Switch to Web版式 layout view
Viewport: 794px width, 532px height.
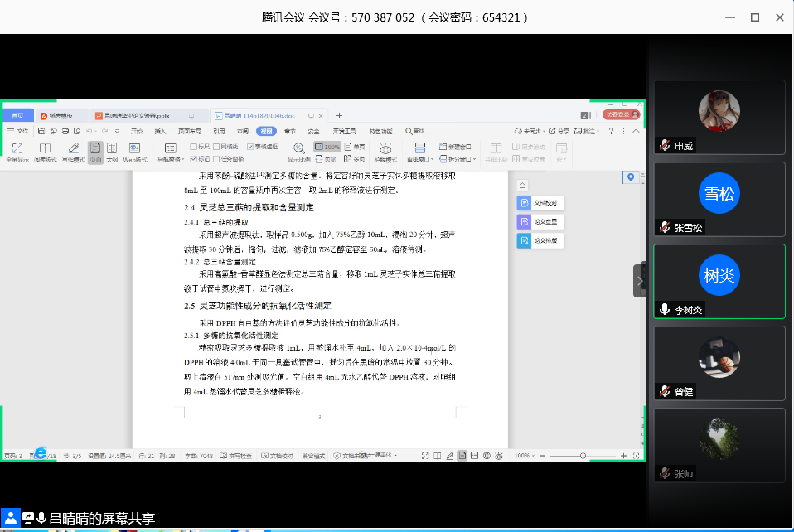coord(135,150)
